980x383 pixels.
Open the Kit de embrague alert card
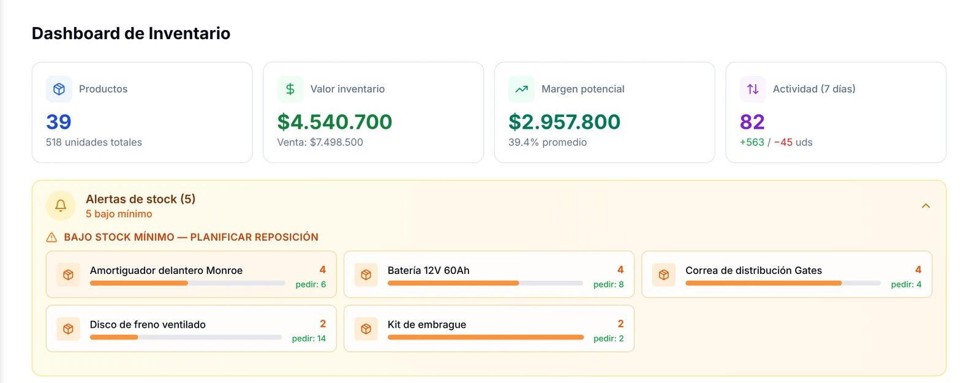tap(489, 328)
